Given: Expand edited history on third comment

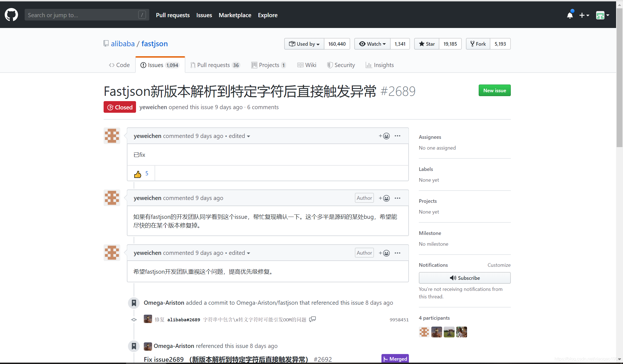Looking at the screenshot, I should [239, 253].
